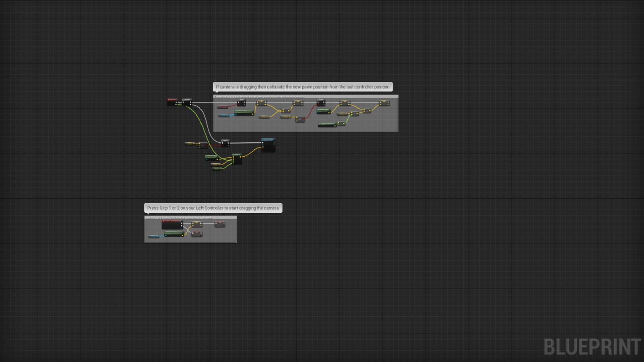Select the vector subtract math node
Screen dimensions: 644x362
click(x=287, y=111)
